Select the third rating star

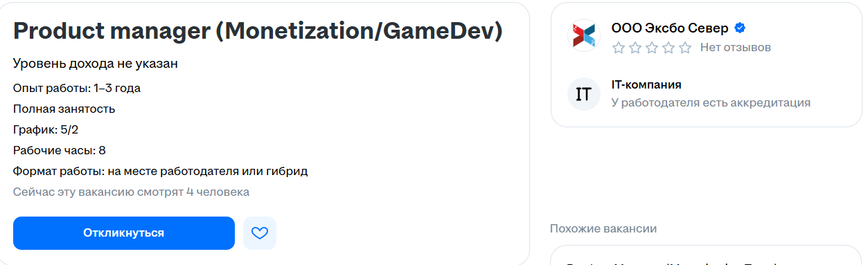652,48
